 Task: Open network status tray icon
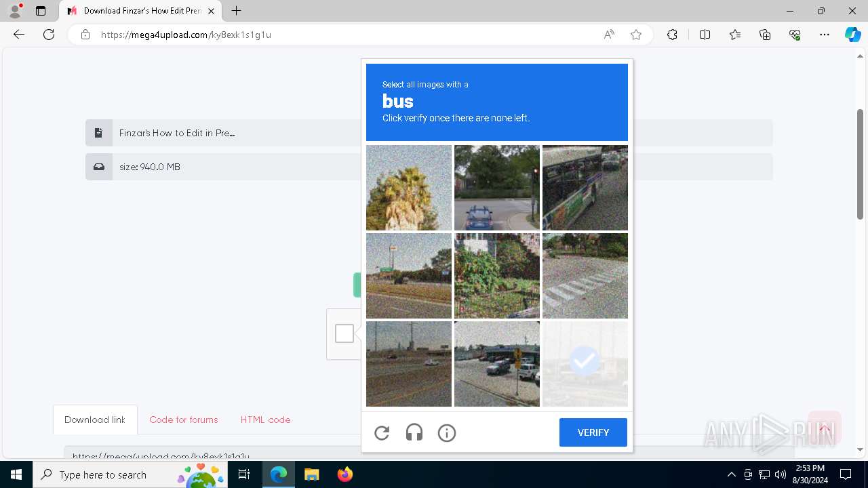[764, 474]
